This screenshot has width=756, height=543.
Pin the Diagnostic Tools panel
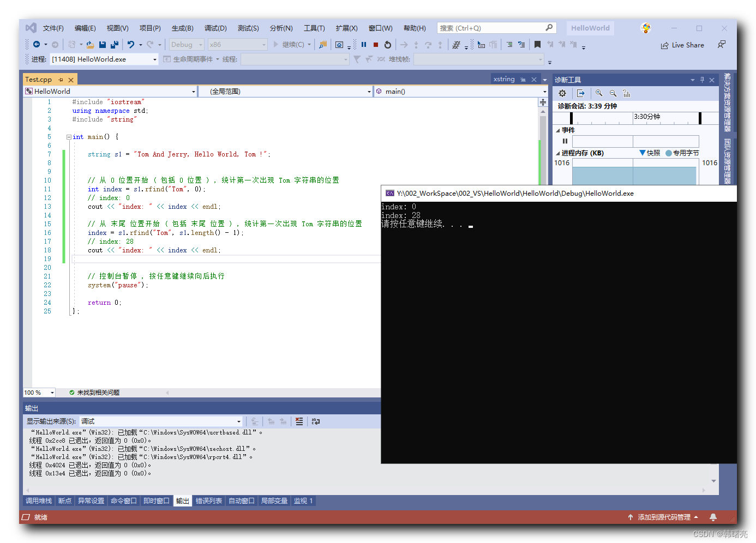702,80
